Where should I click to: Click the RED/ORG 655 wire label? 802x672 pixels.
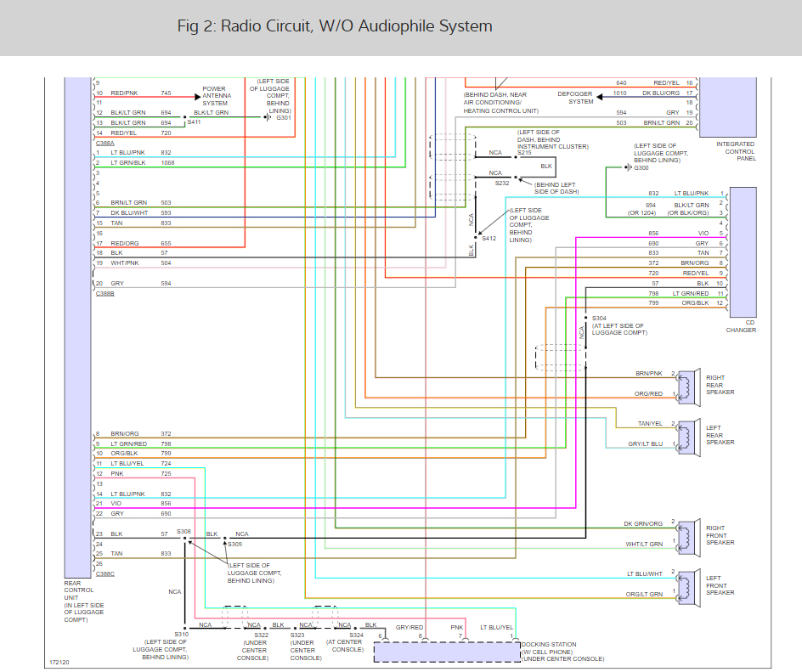[141, 244]
